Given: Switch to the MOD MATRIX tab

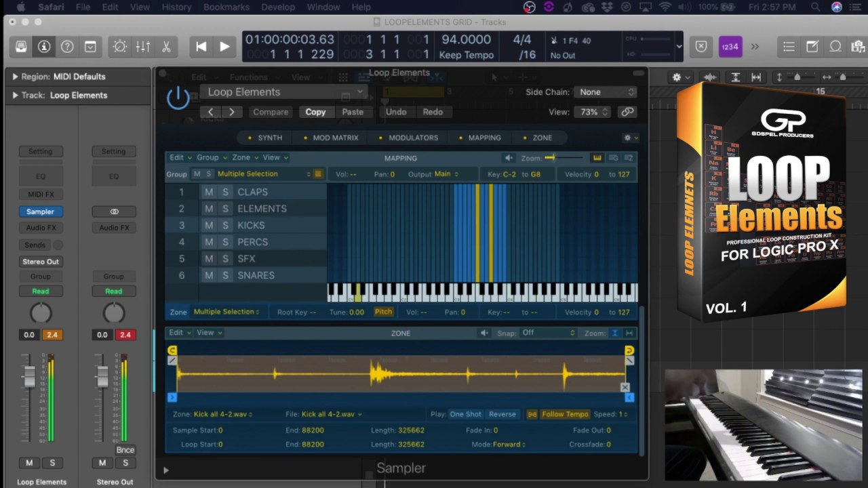Looking at the screenshot, I should (x=330, y=138).
